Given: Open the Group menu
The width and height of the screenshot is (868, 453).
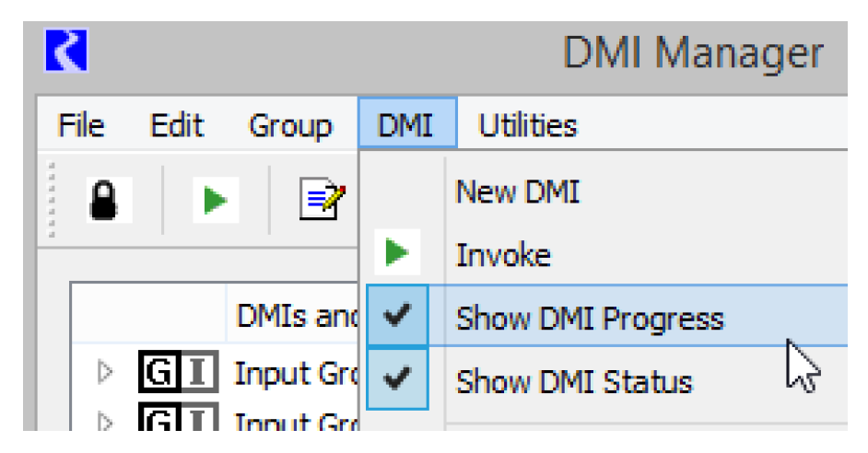Looking at the screenshot, I should [x=290, y=125].
